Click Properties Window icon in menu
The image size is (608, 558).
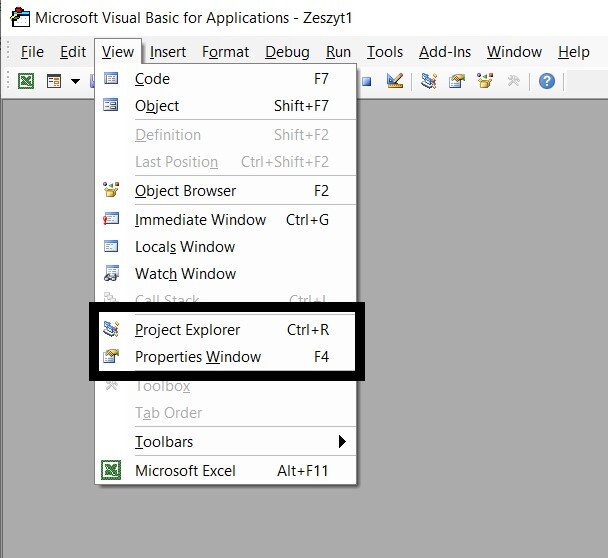111,356
